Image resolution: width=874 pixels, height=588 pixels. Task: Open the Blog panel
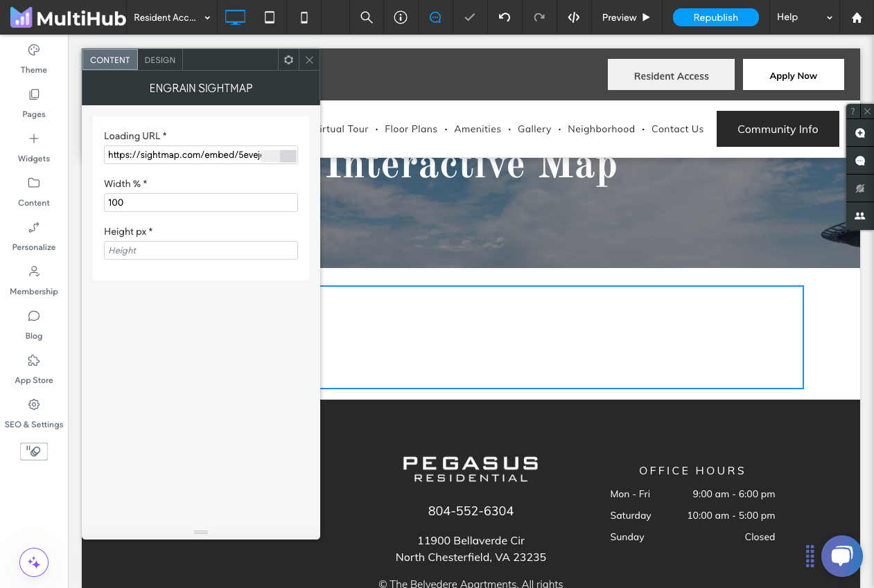34,325
